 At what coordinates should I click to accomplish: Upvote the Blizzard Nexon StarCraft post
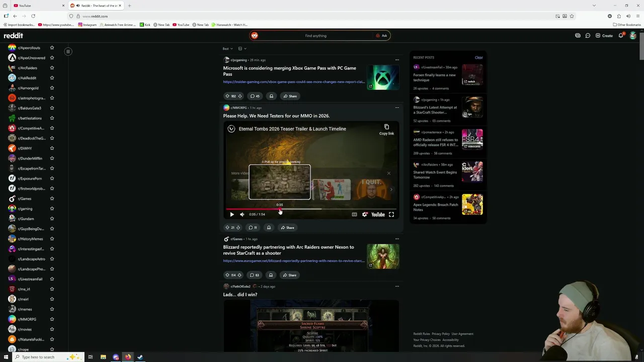[227, 275]
